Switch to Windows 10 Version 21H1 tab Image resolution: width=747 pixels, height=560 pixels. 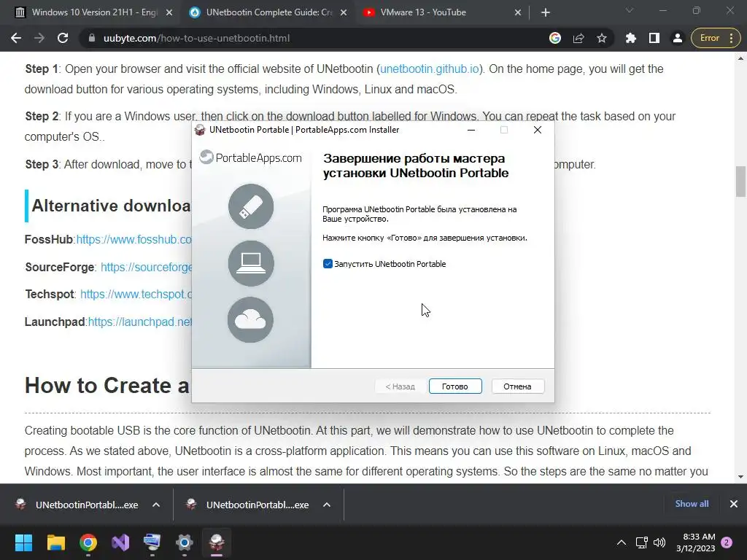click(94, 12)
